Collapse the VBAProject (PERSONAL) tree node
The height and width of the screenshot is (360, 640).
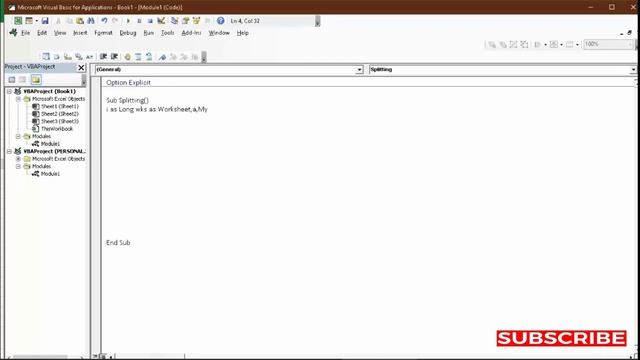coord(9,151)
